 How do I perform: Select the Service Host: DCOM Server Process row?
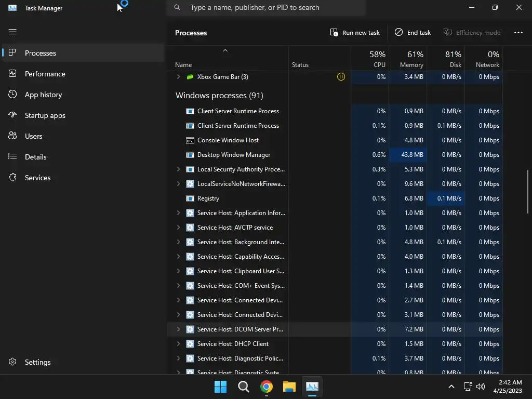click(x=335, y=329)
